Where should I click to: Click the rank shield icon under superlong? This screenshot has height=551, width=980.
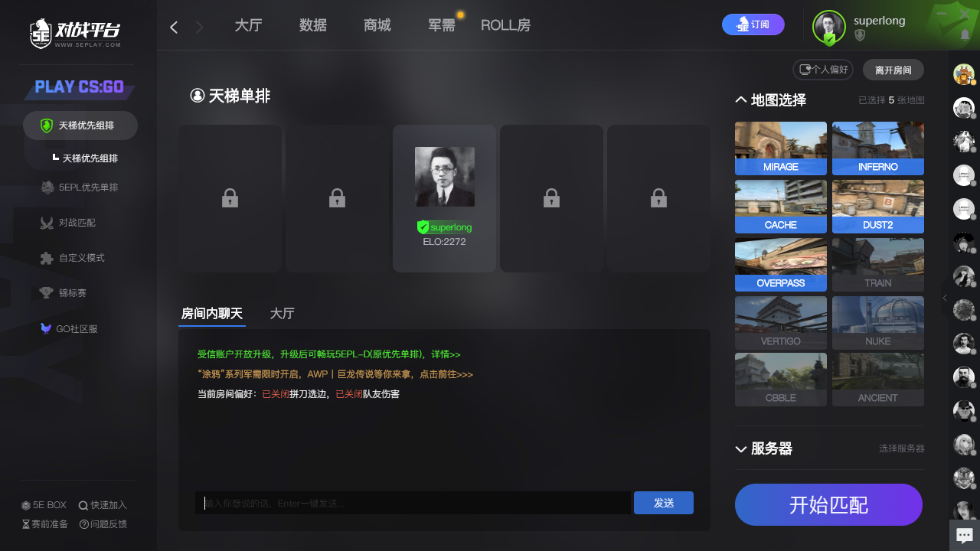tap(860, 35)
